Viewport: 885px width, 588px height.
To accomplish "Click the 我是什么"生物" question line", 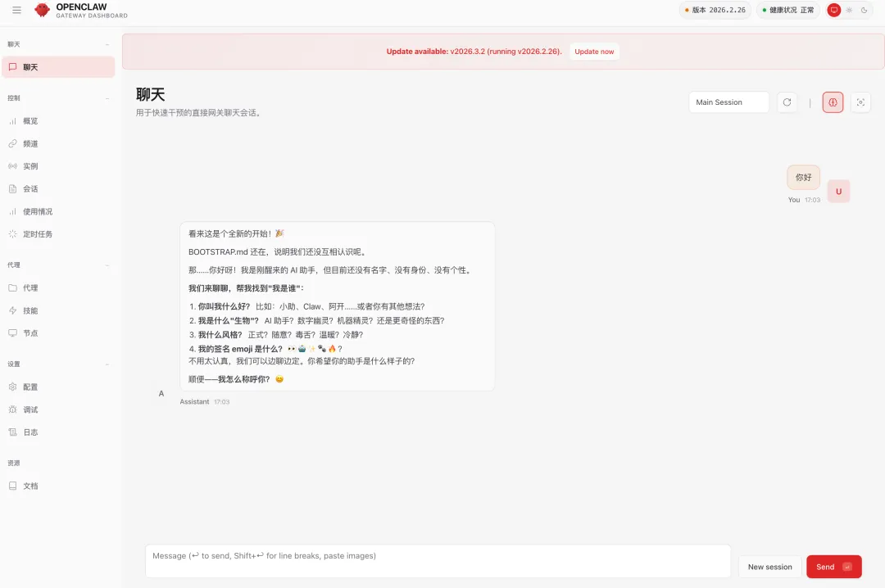I will coord(316,320).
